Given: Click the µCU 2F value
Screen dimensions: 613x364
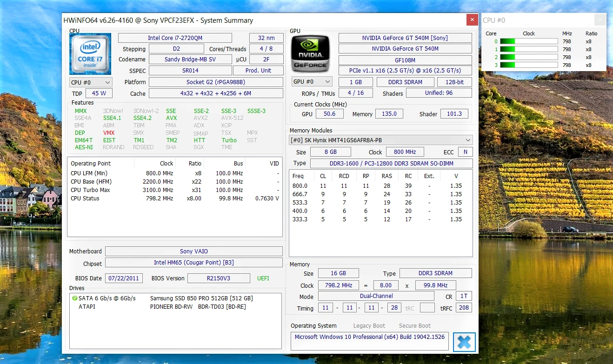Looking at the screenshot, I should pos(267,60).
